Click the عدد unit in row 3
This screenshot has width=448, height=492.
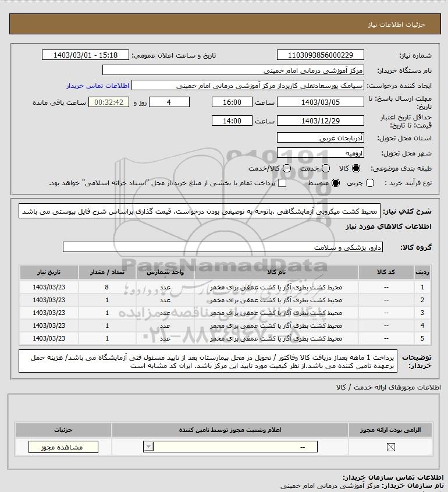tap(165, 313)
